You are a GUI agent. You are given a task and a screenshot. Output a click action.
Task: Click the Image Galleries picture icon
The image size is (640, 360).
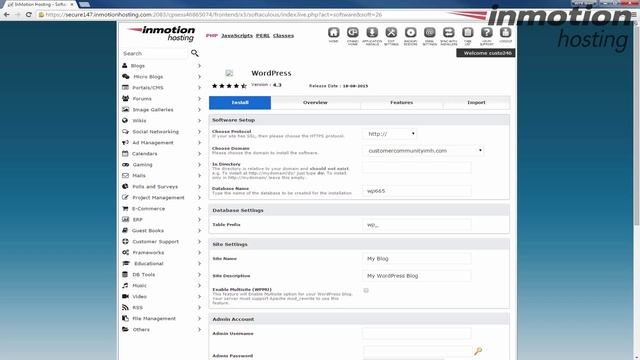125,109
